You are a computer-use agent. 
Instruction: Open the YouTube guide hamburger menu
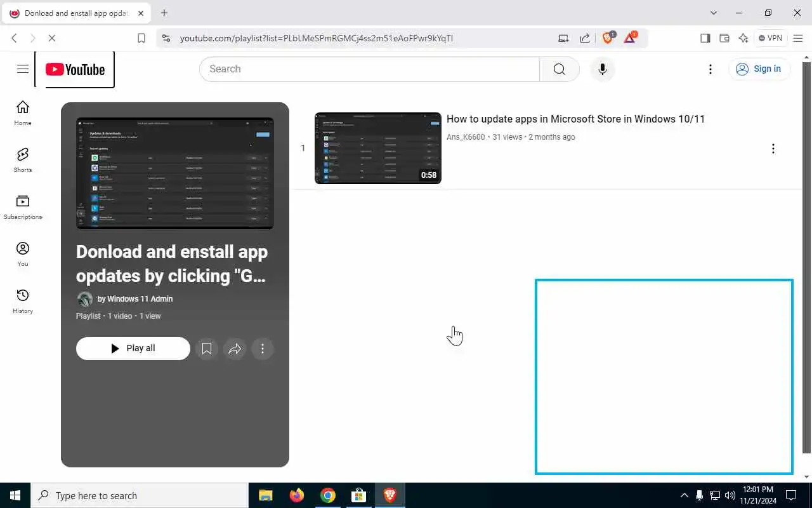click(23, 69)
